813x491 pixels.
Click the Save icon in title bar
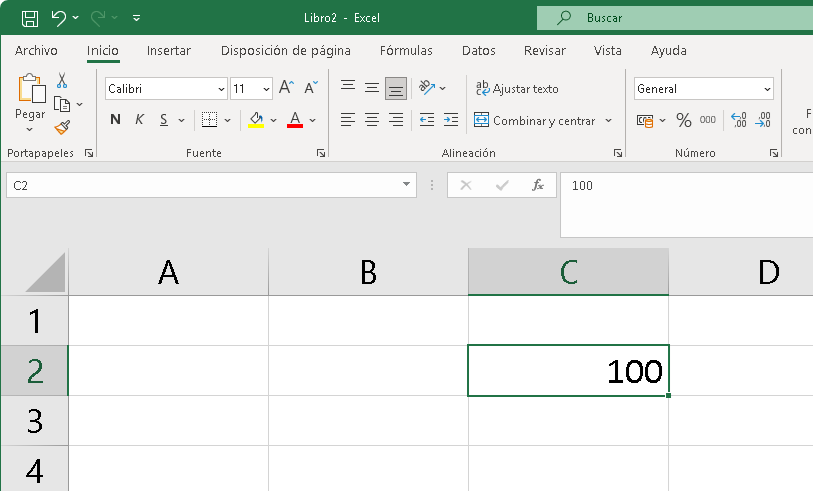(x=30, y=18)
